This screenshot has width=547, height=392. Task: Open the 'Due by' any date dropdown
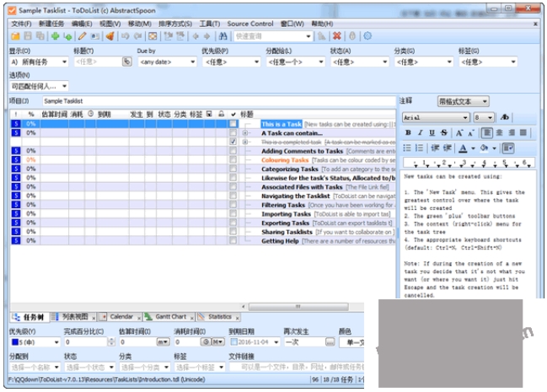167,62
